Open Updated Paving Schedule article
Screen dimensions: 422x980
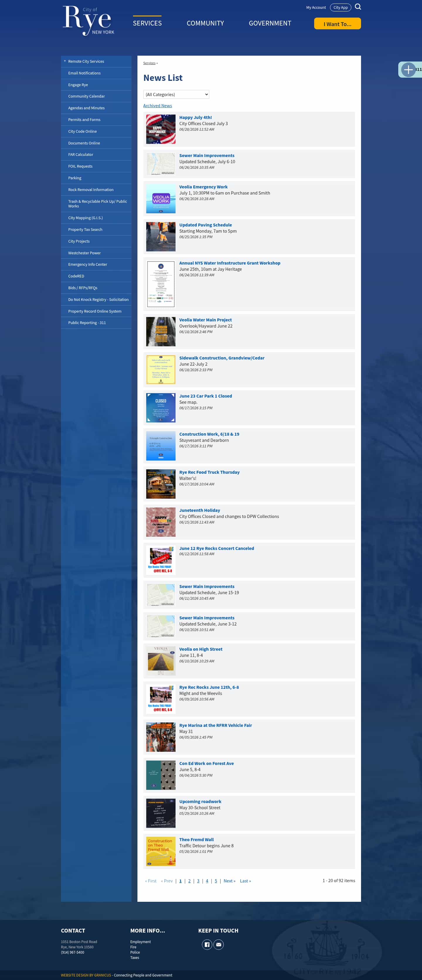(x=205, y=225)
